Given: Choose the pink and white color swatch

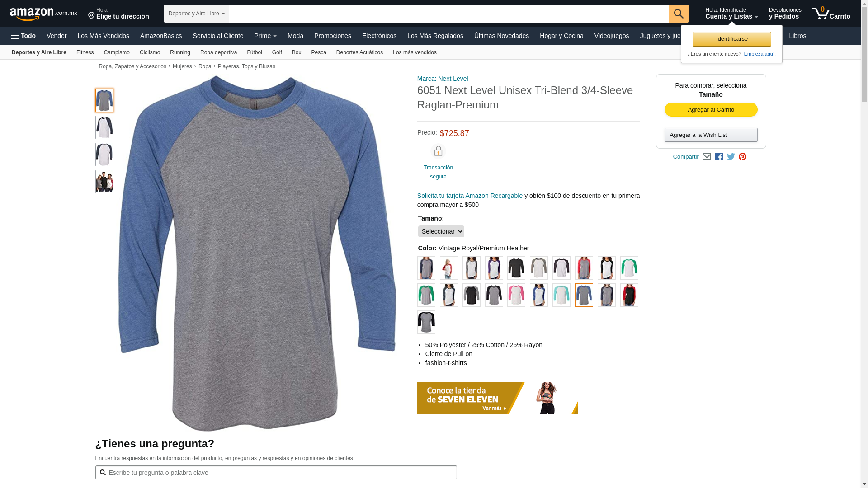Looking at the screenshot, I should [516, 295].
